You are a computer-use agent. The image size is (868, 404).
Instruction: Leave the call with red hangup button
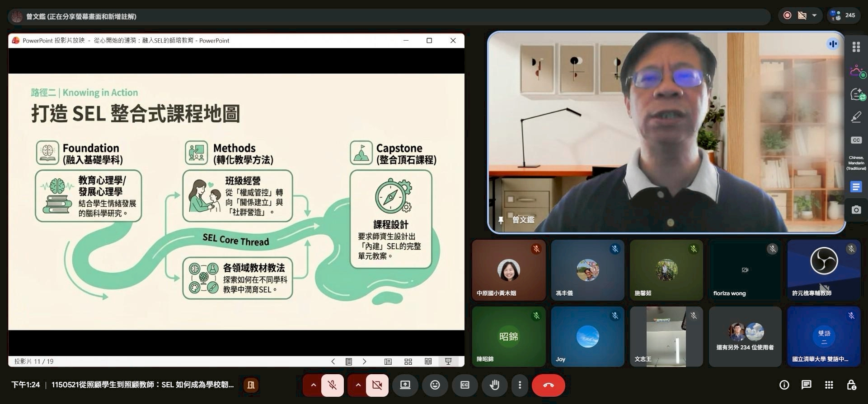pyautogui.click(x=548, y=385)
